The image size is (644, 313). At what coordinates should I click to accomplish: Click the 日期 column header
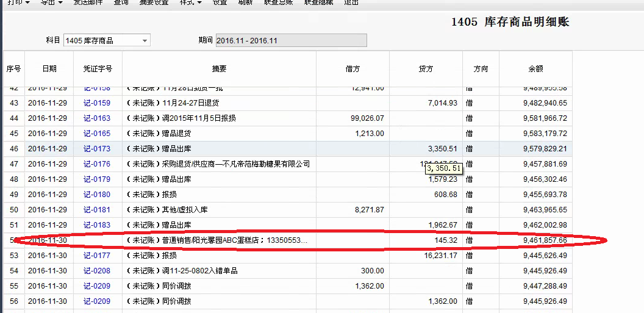[49, 69]
